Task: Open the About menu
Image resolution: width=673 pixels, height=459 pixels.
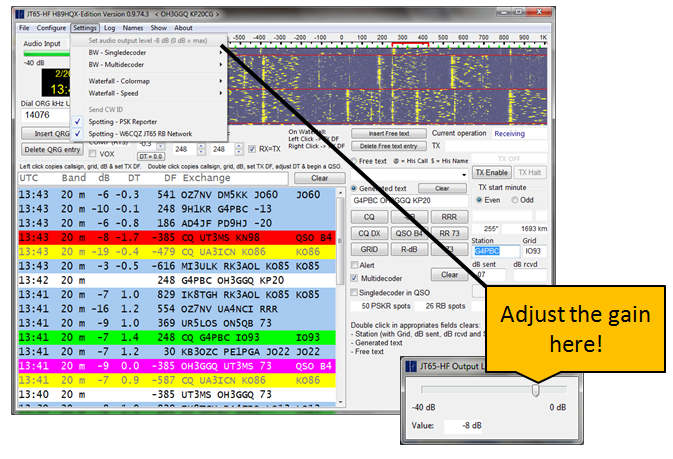Action: [183, 28]
